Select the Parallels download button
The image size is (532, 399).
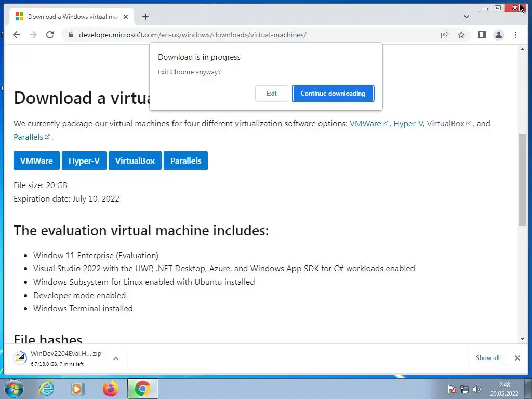tap(185, 161)
